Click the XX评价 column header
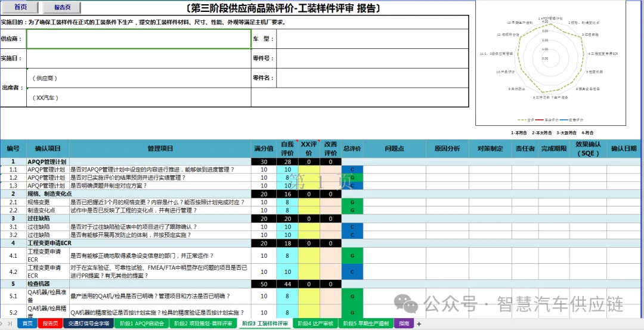This screenshot has width=644, height=330. point(309,149)
